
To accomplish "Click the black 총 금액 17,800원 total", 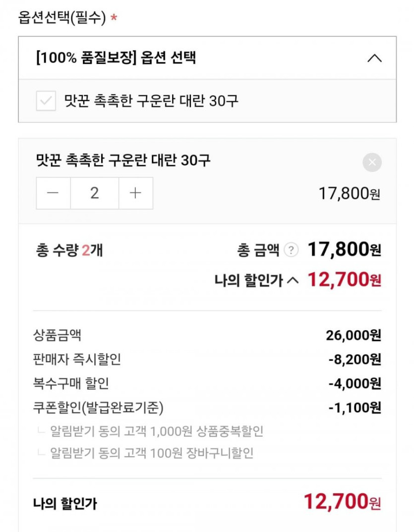I will [x=344, y=250].
